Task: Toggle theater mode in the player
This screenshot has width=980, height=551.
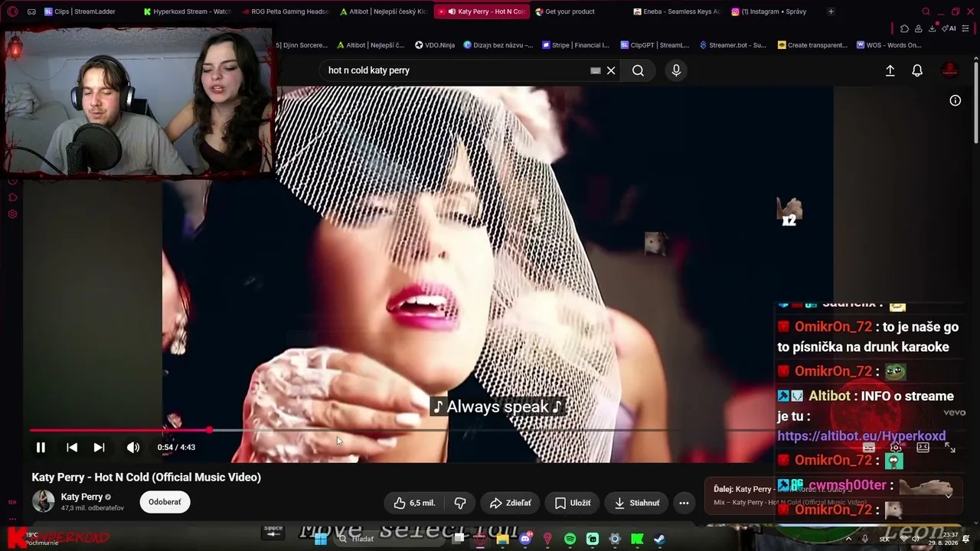Action: pos(923,448)
